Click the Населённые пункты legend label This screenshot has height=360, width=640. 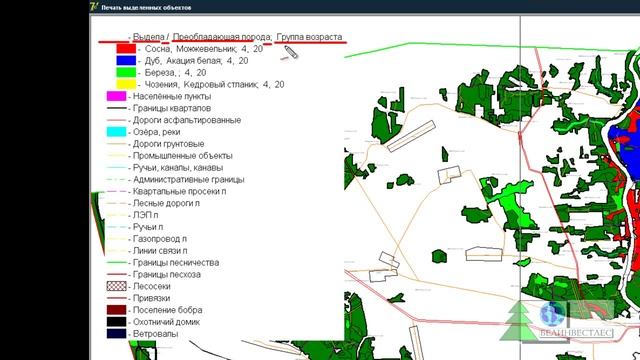click(172, 96)
